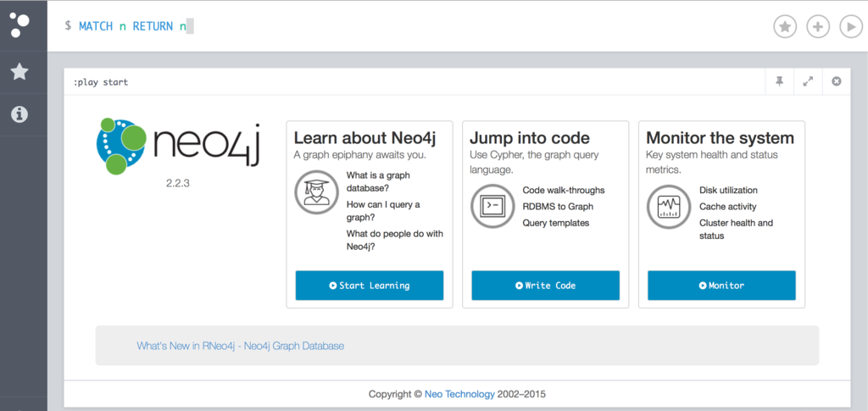Image resolution: width=868 pixels, height=411 pixels.
Task: Open the Neo Technology link in footer
Action: point(459,394)
